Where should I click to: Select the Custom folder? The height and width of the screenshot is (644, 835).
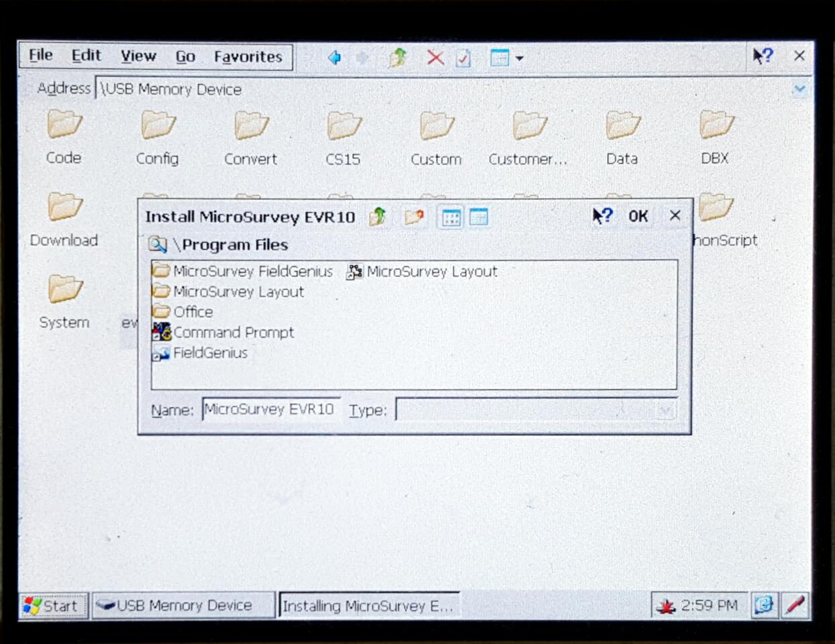(436, 139)
